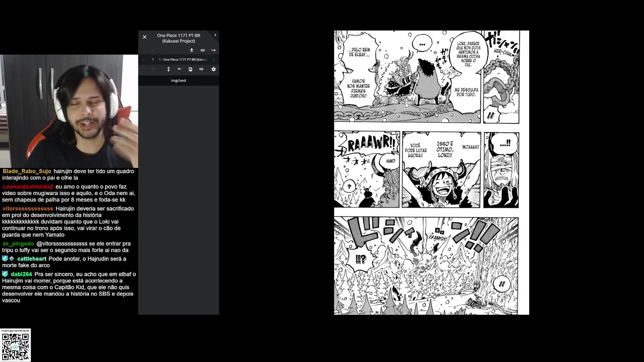Viewport: 644px width, 362px height.
Task: Click the manga page in the reader
Action: click(x=432, y=172)
